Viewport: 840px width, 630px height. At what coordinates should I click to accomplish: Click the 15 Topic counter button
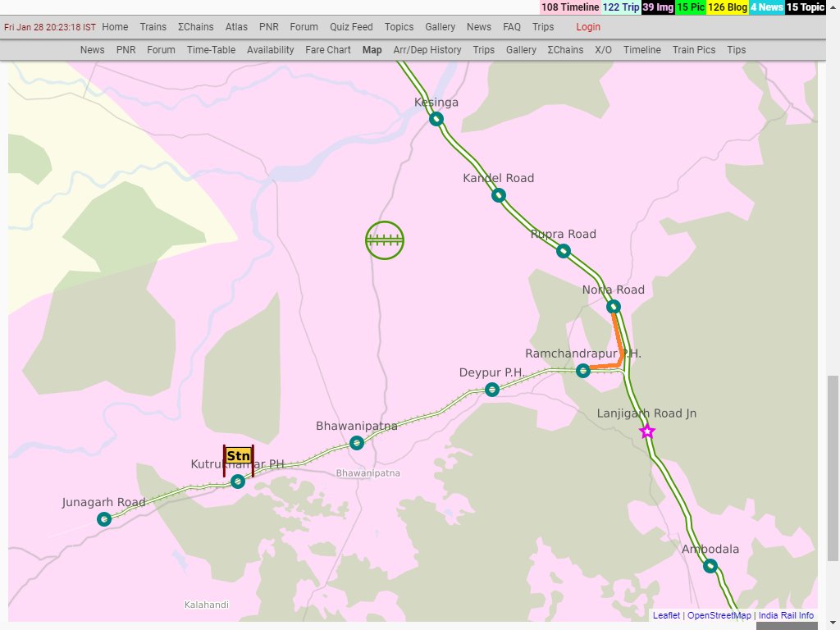pos(806,7)
